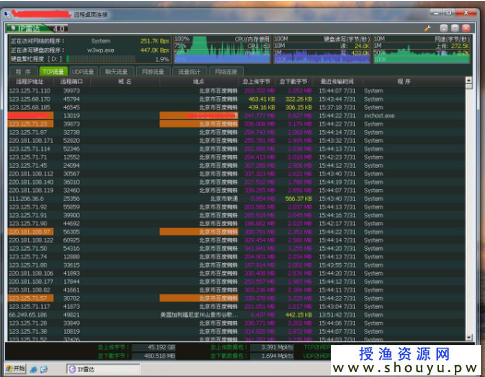The image size is (485, 377).
Task: Minimize the IP雷达 inner window
Action: point(444,28)
